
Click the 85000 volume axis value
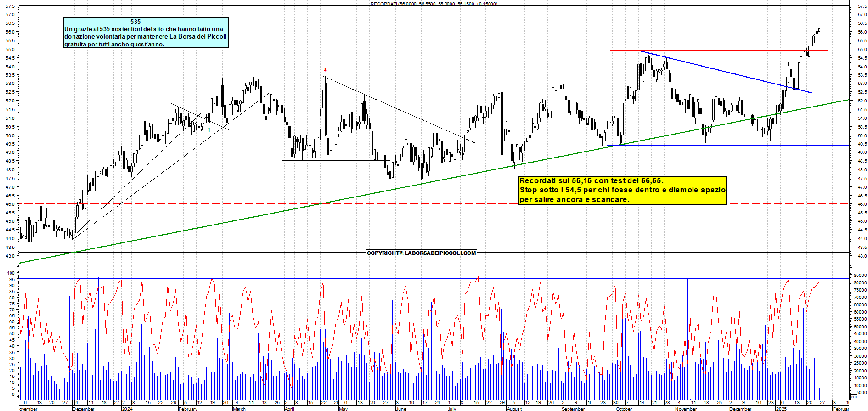(x=860, y=276)
